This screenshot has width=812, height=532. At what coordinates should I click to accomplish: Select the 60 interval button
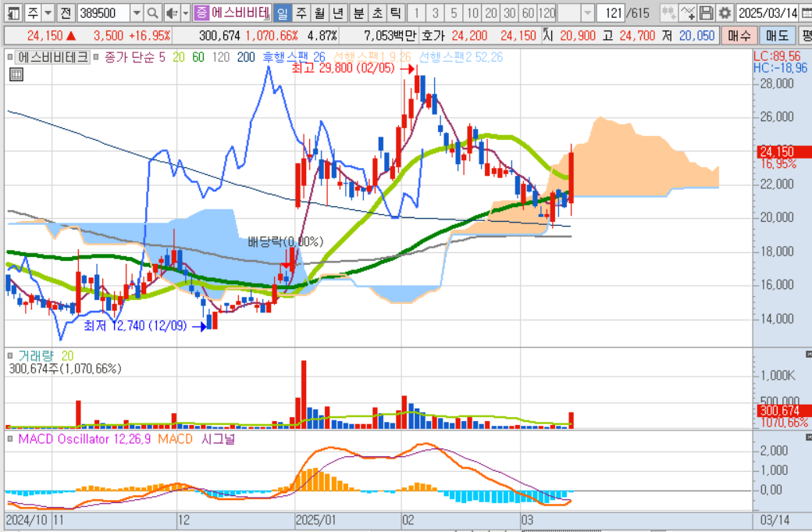[529, 13]
